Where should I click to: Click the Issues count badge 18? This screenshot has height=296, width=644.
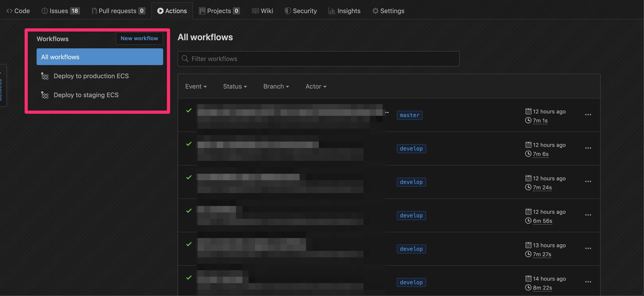(x=75, y=11)
